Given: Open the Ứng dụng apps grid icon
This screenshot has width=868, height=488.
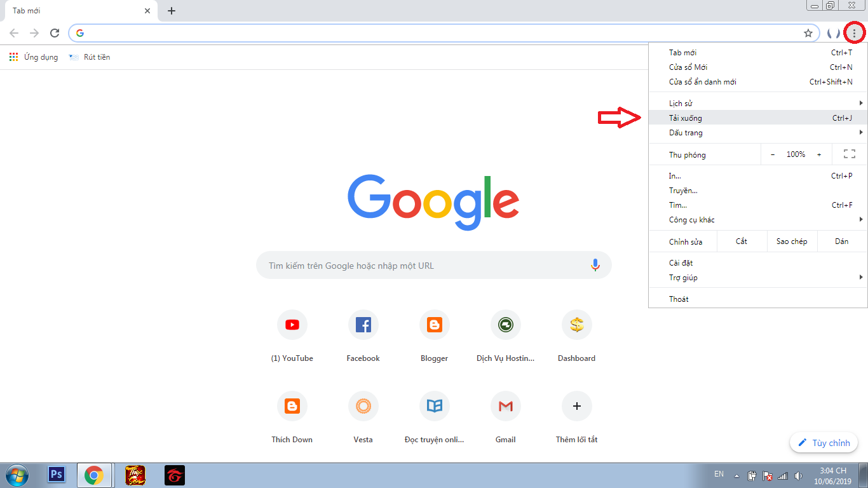Looking at the screenshot, I should (14, 57).
